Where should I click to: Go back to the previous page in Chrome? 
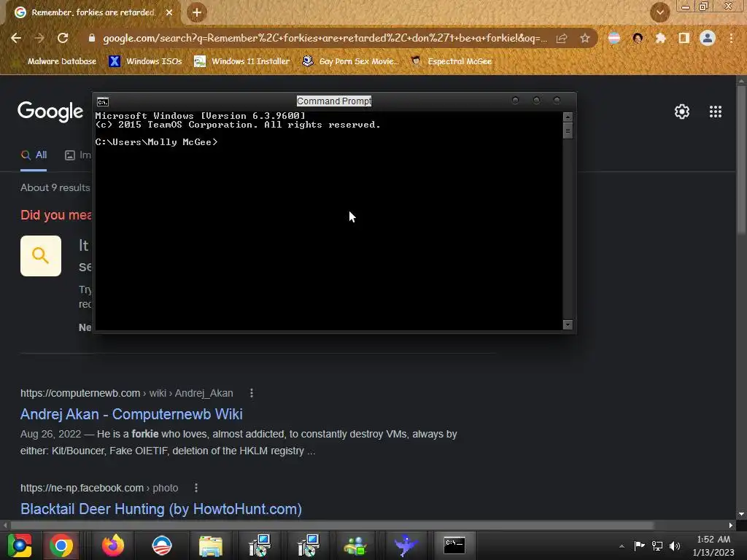coord(16,38)
